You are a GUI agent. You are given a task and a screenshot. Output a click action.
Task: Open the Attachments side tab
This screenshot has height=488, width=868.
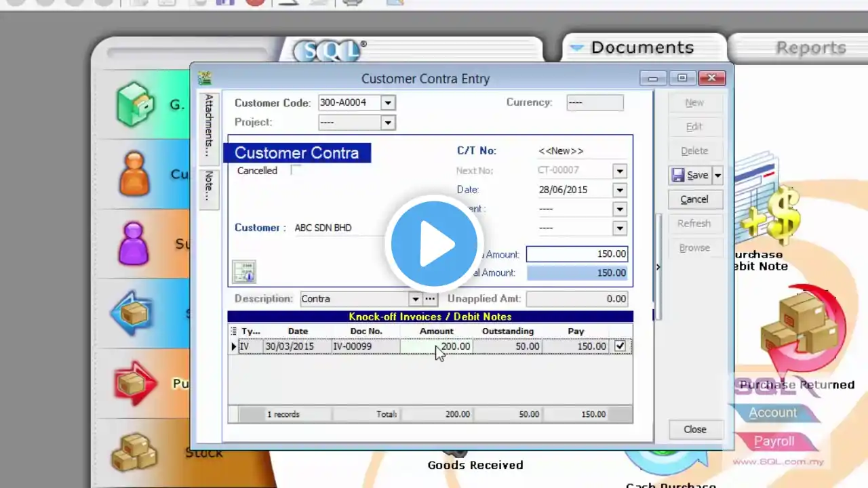pyautogui.click(x=209, y=125)
